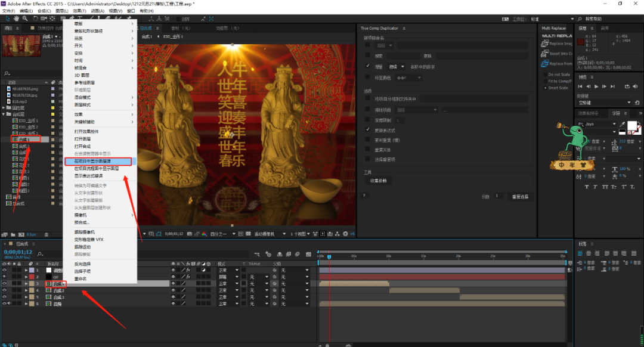Toggle the 将项目分组到文件夹中 checkbox
Image resolution: width=644 pixels, height=347 pixels.
click(x=367, y=98)
